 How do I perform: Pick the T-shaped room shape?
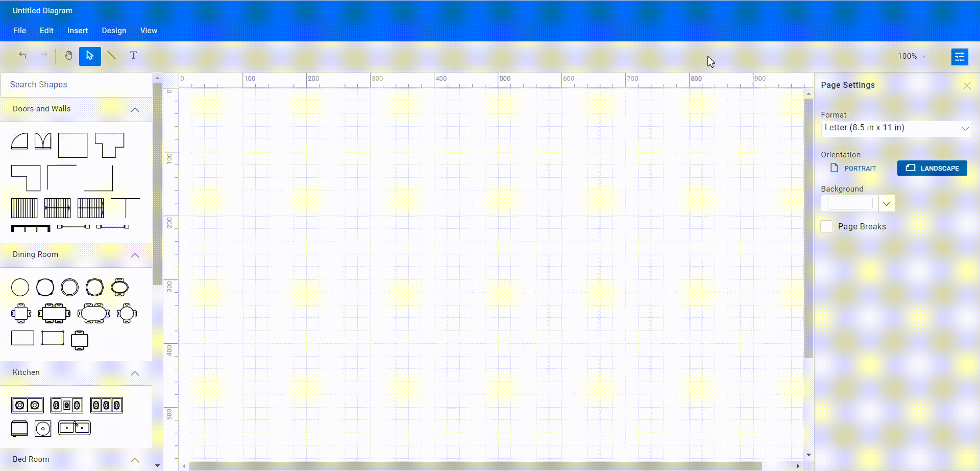(x=110, y=145)
